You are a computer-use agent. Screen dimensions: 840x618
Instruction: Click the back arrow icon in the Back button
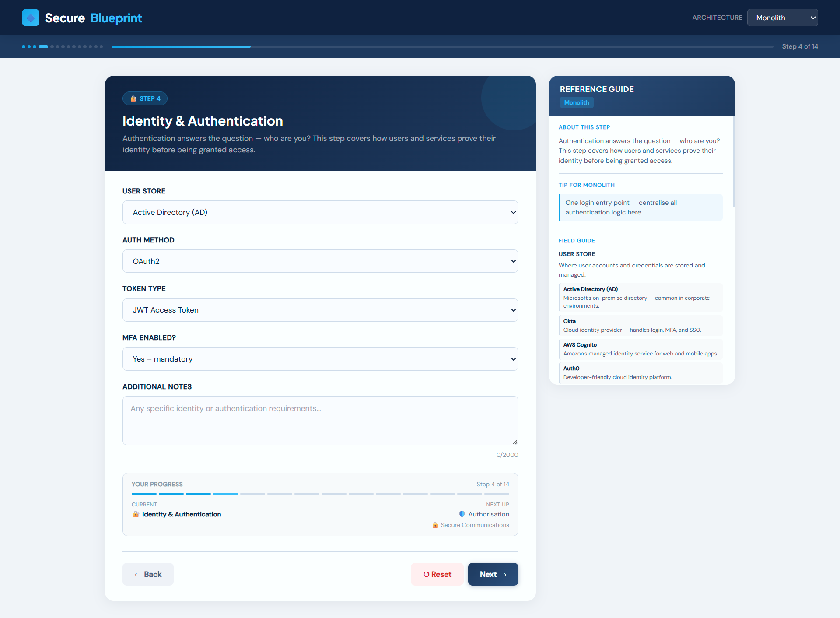[x=138, y=574]
